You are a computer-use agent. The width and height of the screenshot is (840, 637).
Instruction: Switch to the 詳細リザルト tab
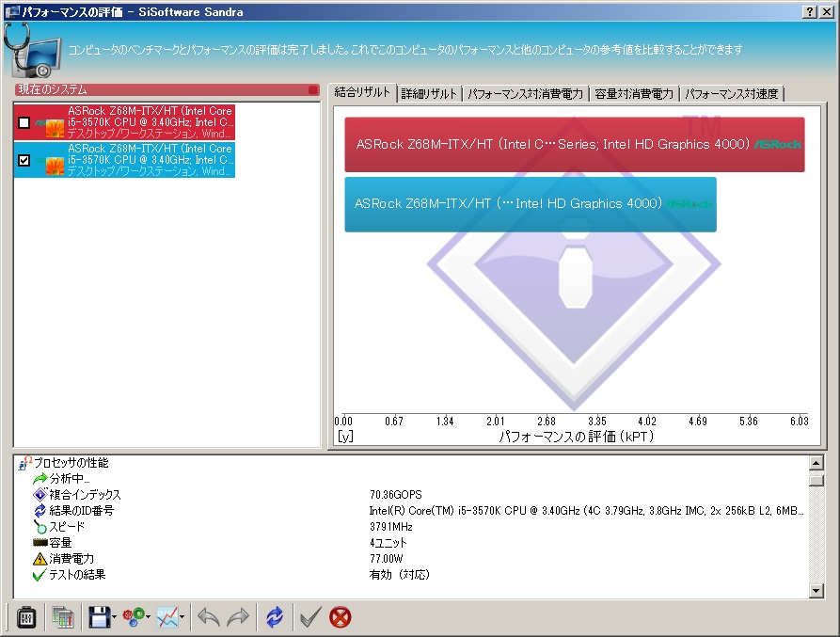(429, 94)
